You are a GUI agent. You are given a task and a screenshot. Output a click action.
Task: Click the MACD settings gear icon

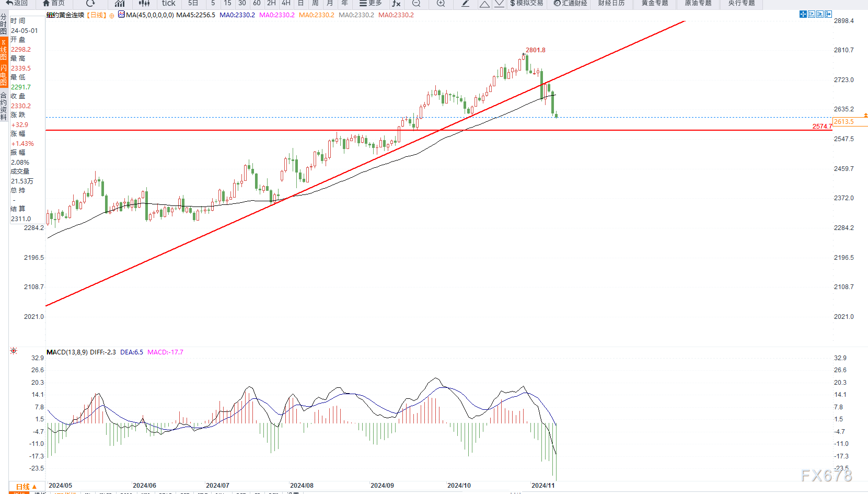pos(14,351)
